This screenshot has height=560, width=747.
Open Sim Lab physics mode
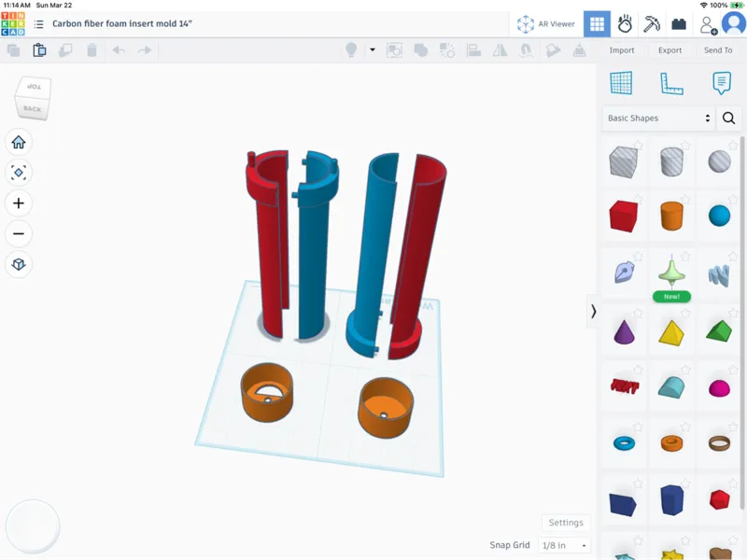click(x=625, y=24)
